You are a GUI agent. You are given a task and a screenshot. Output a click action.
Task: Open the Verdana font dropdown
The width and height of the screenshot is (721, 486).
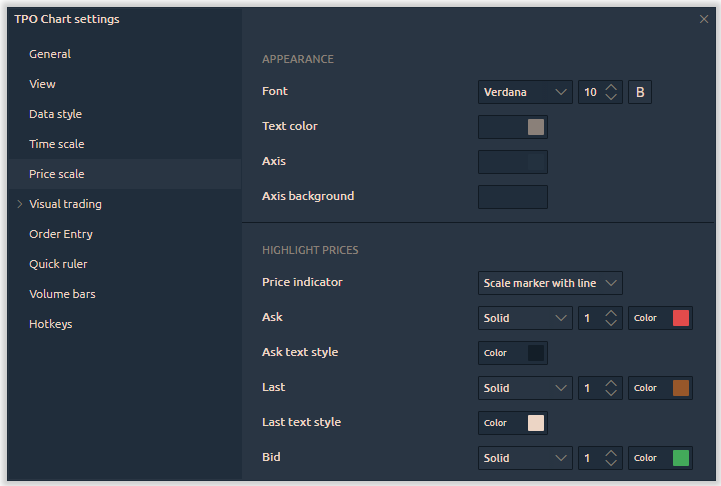[525, 93]
